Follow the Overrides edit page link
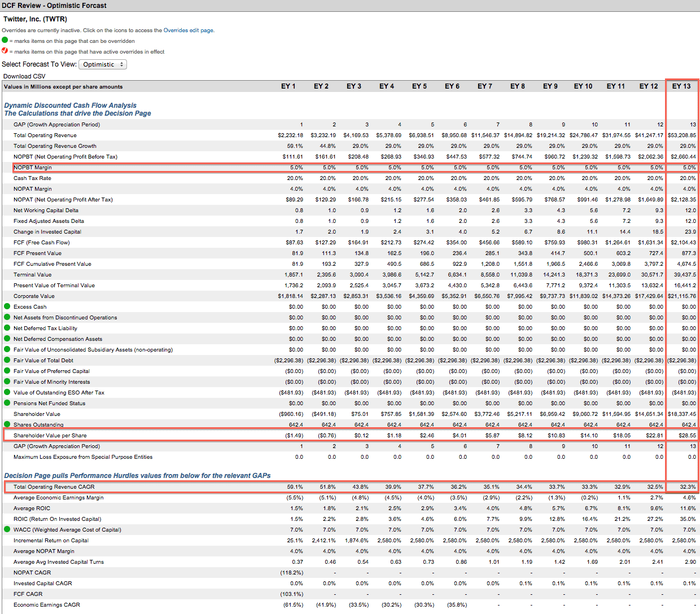The width and height of the screenshot is (700, 614). click(189, 30)
